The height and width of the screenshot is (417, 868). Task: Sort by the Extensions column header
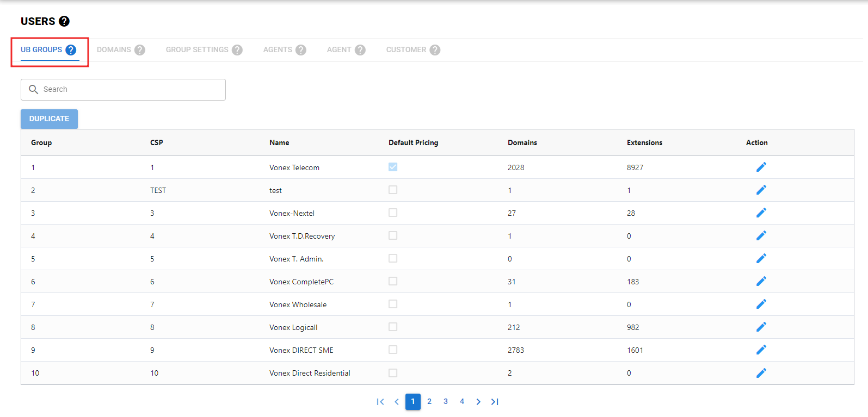pos(644,142)
